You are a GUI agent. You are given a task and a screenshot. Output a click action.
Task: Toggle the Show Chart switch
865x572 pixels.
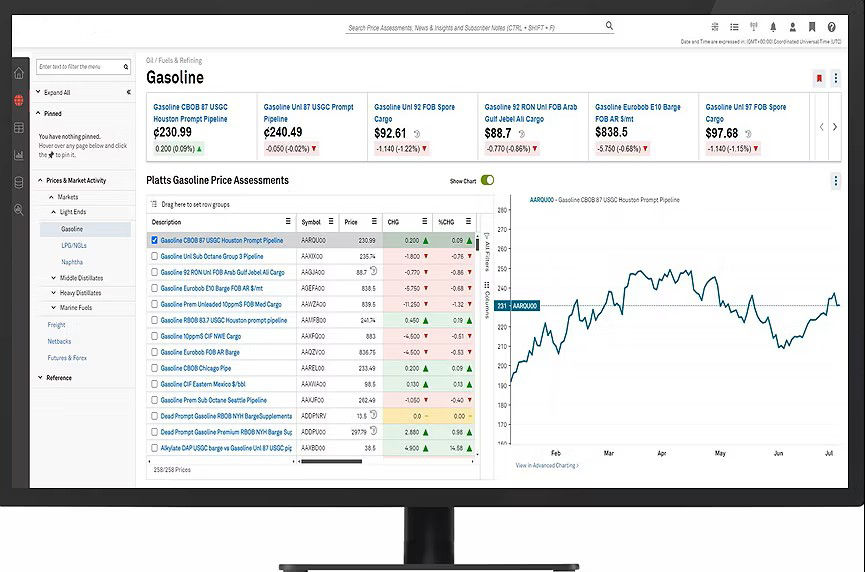[487, 180]
